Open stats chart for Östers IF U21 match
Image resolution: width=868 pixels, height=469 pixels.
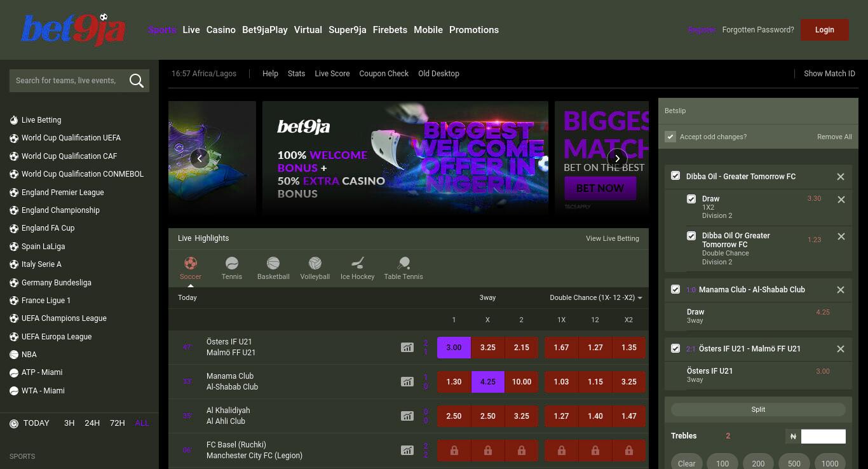[x=407, y=348]
